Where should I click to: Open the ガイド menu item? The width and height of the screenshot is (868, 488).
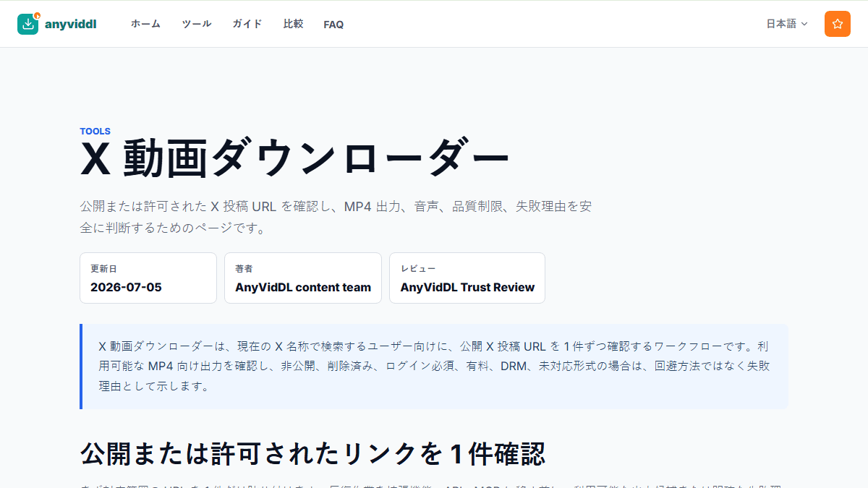click(247, 24)
